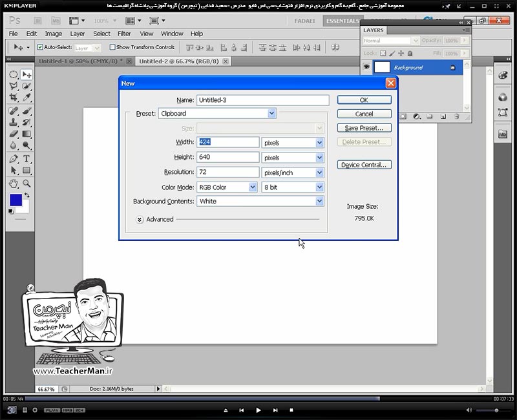Viewport: 517px width, 420px height.
Task: Select the Pen tool
Action: 13,158
